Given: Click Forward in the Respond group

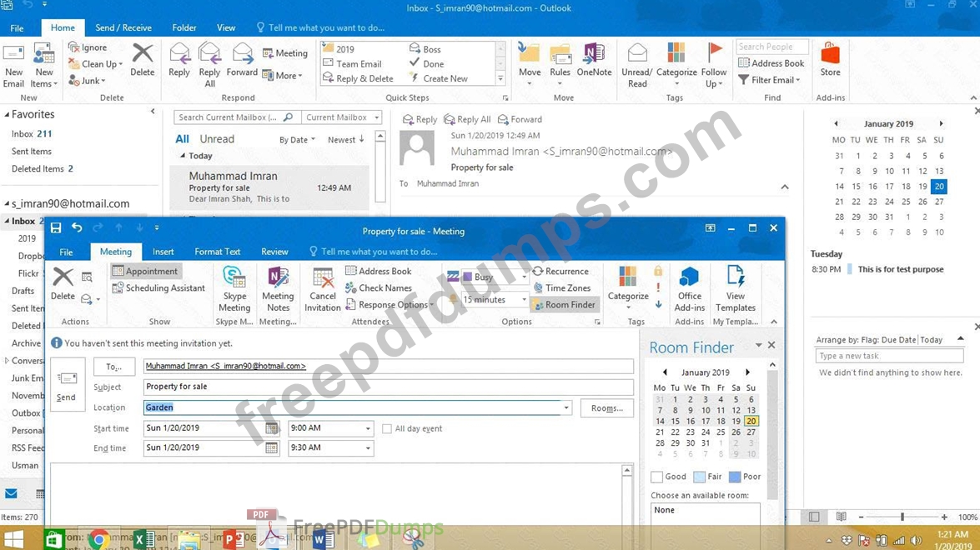Looking at the screenshot, I should click(242, 61).
